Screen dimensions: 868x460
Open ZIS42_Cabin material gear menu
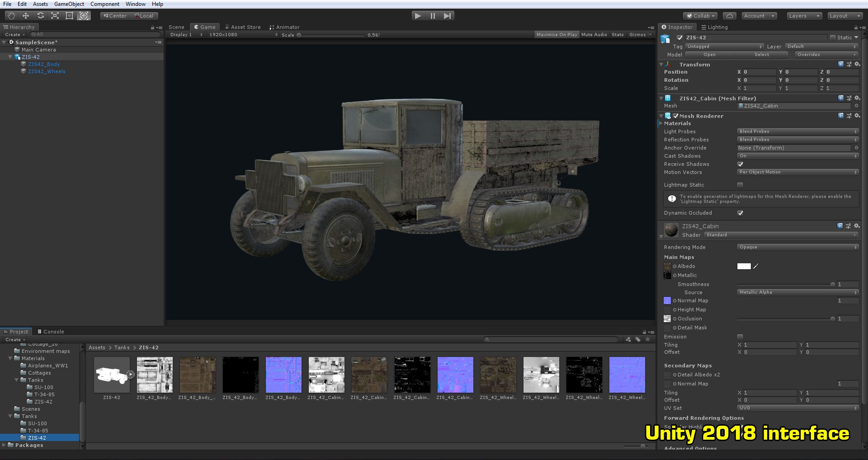(857, 225)
